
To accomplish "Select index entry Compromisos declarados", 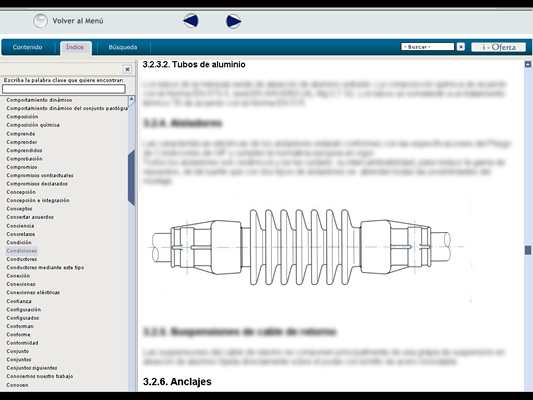I will (x=37, y=184).
